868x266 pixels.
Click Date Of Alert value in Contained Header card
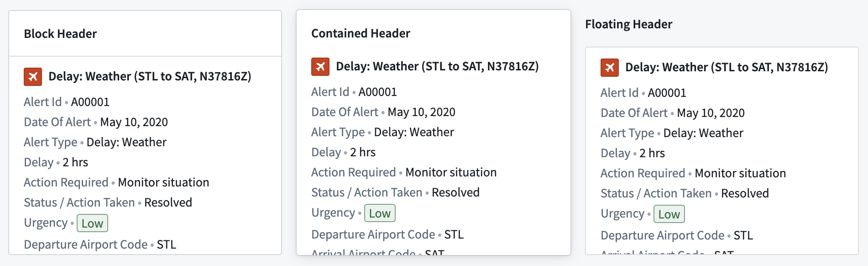(421, 112)
